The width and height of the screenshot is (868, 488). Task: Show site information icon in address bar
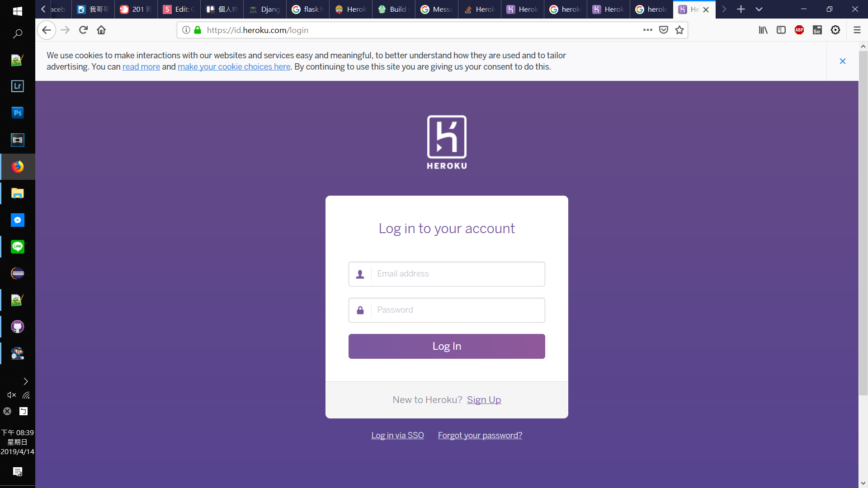pyautogui.click(x=186, y=30)
